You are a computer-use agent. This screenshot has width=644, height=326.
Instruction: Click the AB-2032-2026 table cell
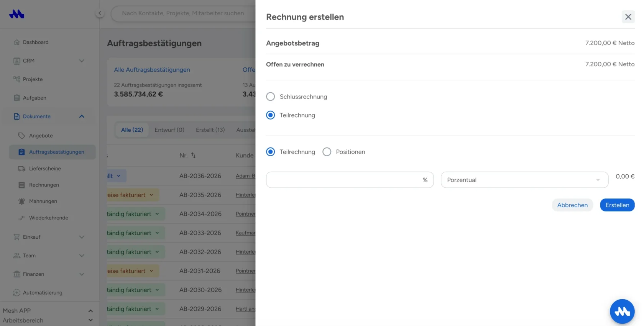[x=200, y=252]
